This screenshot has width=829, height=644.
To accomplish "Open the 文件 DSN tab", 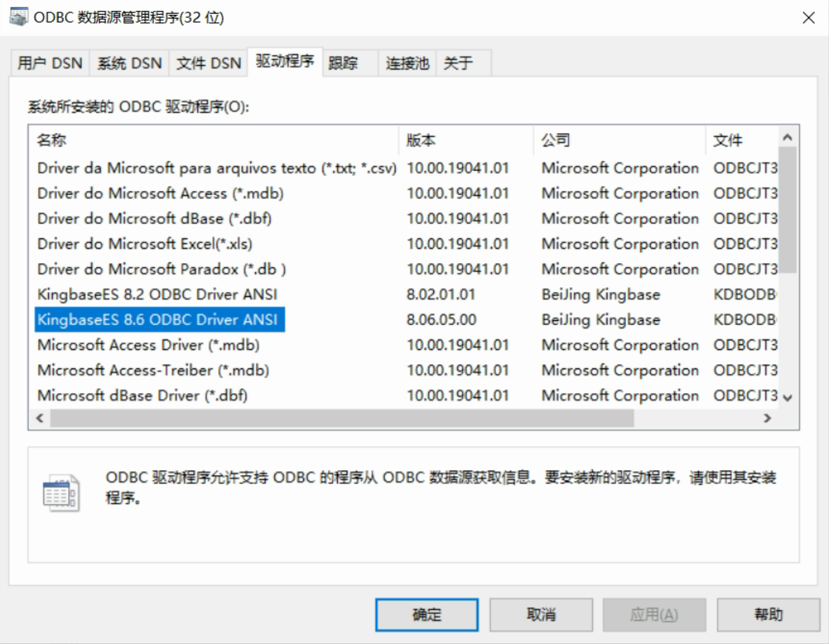I will (x=209, y=63).
